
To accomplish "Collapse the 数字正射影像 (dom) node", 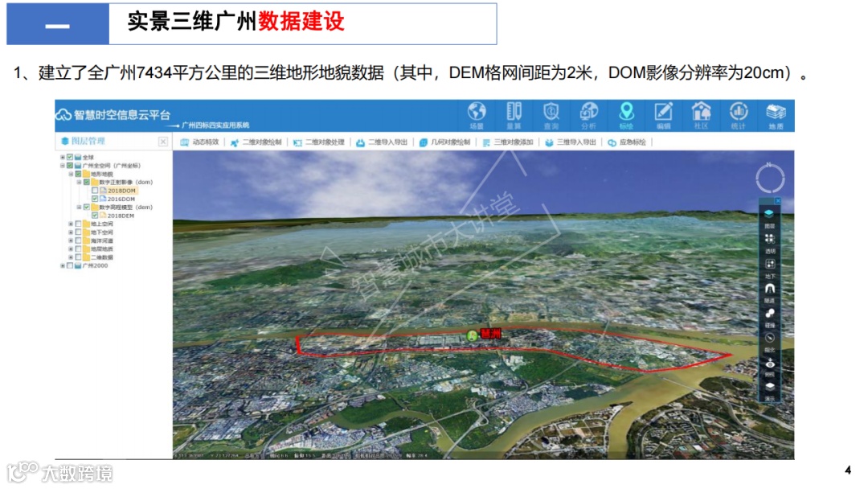I will [79, 183].
